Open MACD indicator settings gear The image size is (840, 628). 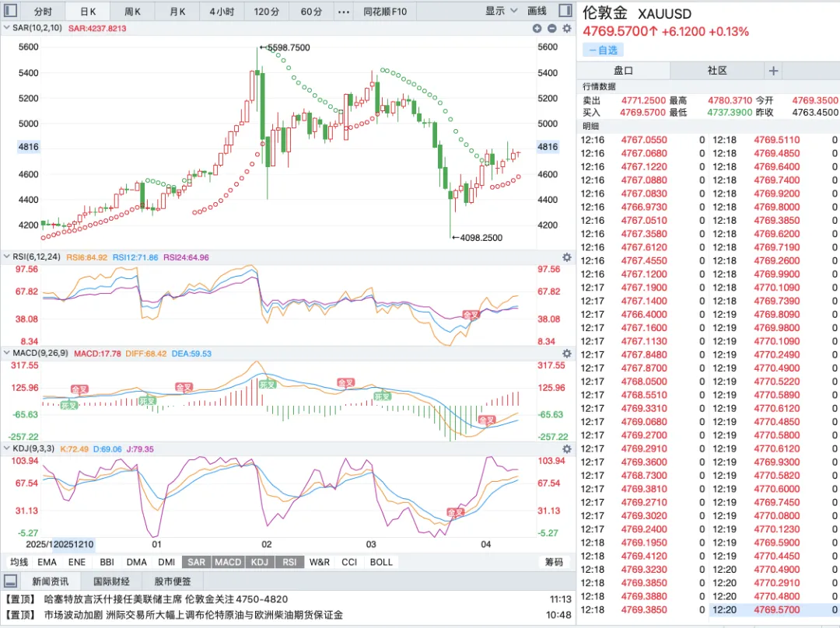567,354
